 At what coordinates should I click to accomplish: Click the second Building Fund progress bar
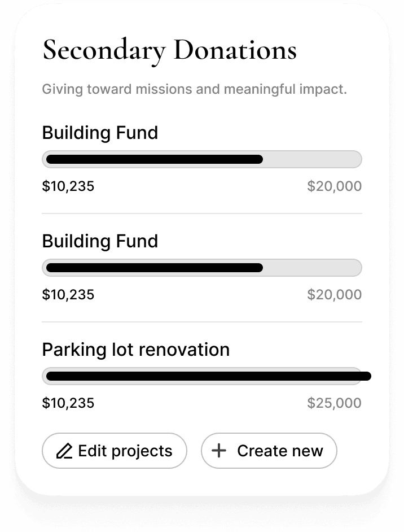(x=202, y=268)
